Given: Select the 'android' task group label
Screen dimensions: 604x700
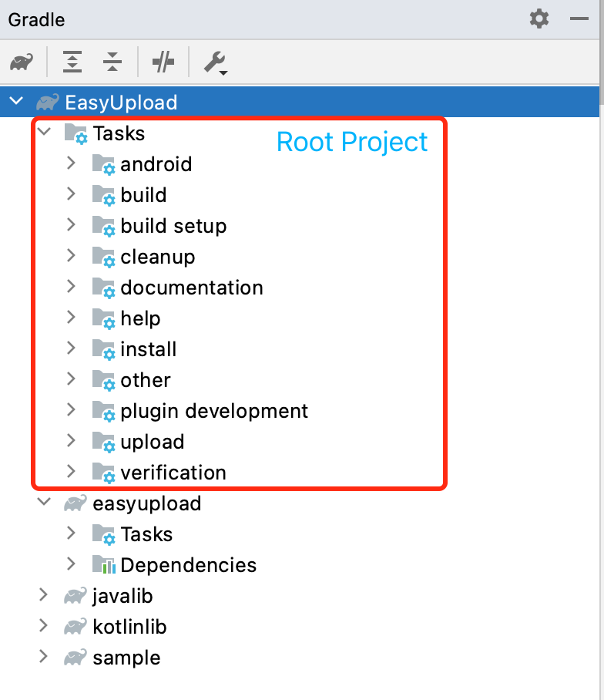Looking at the screenshot, I should coord(156,164).
